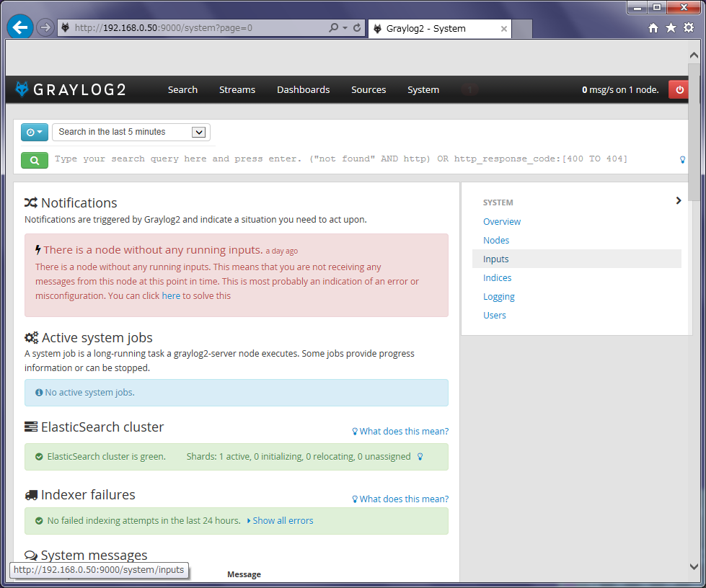Click 'Message' column header
The height and width of the screenshot is (588, 706).
click(244, 574)
